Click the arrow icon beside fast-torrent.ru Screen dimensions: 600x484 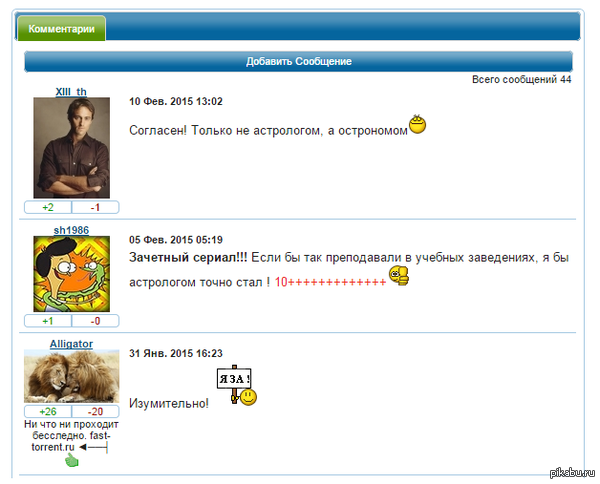(94, 447)
